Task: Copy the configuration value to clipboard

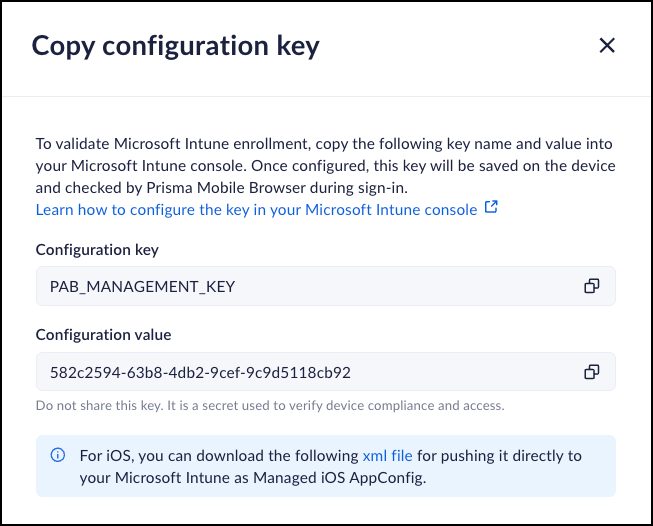Action: coord(591,372)
